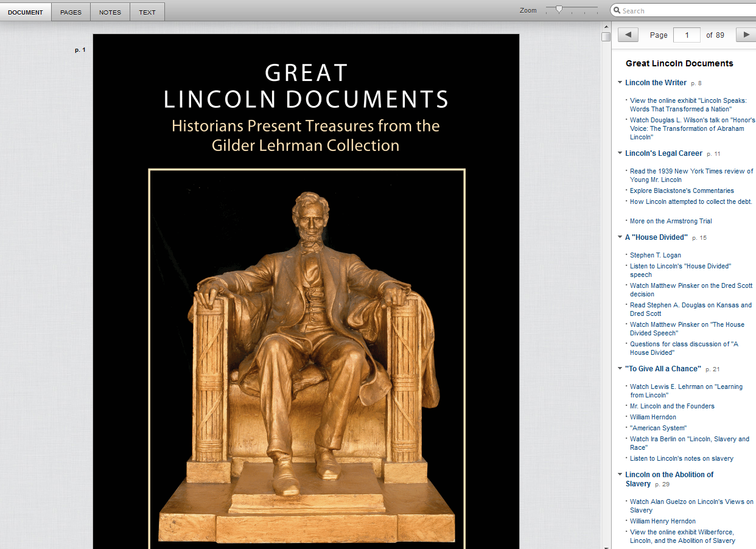Click the document vertical scrollbar thumb

[x=606, y=37]
